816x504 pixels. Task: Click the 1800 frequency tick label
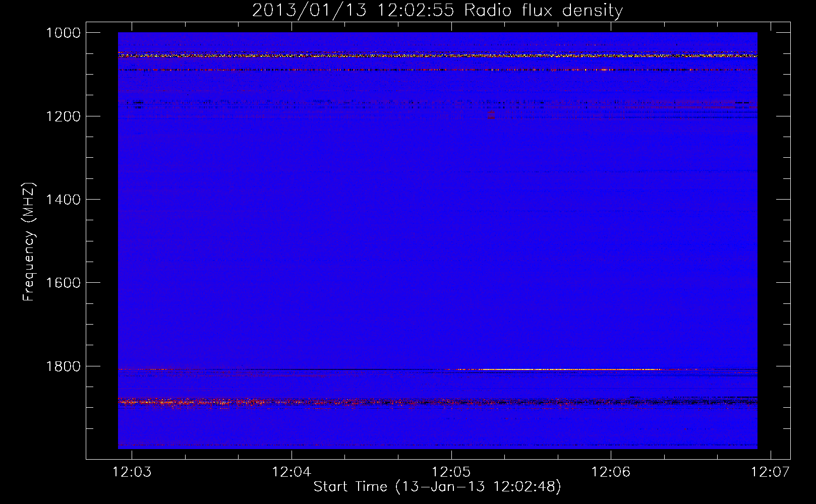pyautogui.click(x=64, y=366)
